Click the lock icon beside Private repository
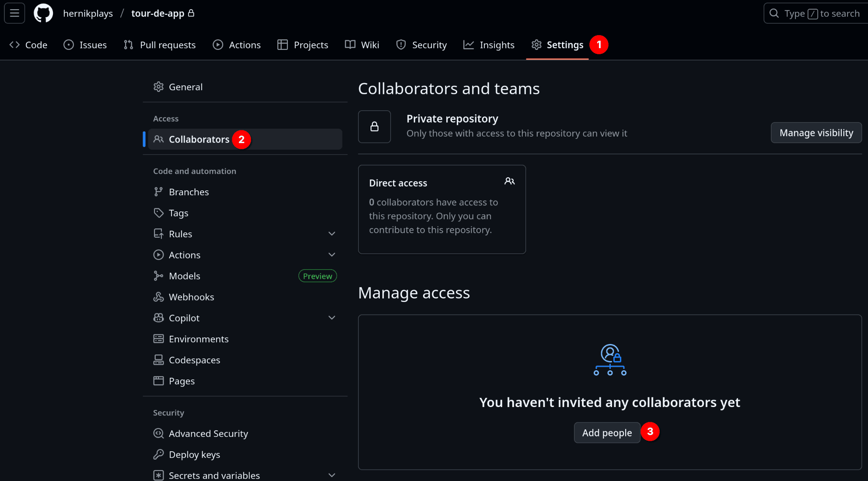 pyautogui.click(x=374, y=126)
